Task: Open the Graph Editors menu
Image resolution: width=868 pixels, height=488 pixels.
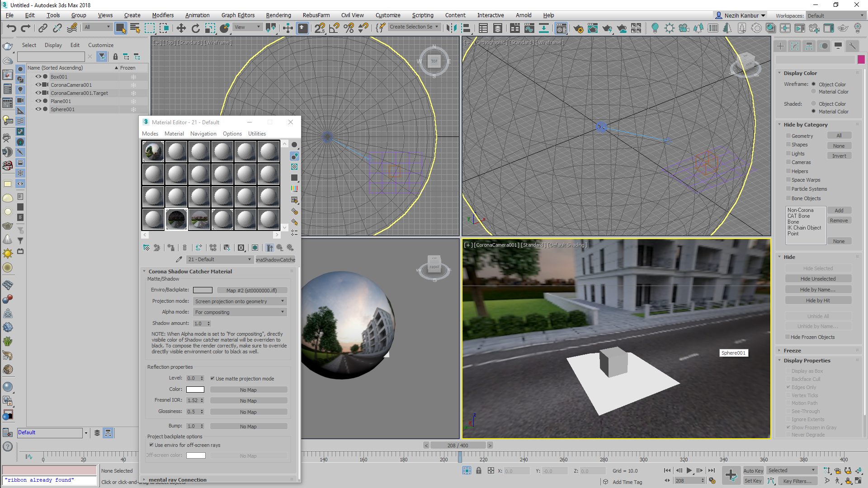Action: click(x=238, y=15)
